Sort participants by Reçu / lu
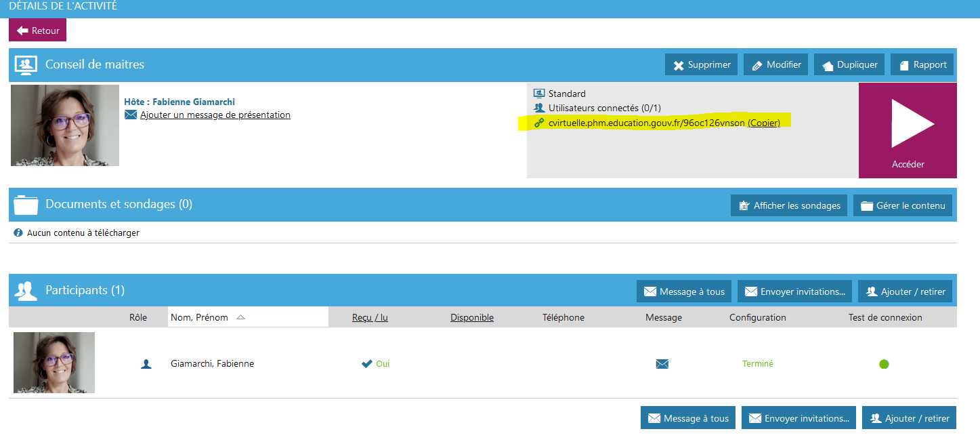Viewport: 980px width, 444px height. (370, 317)
